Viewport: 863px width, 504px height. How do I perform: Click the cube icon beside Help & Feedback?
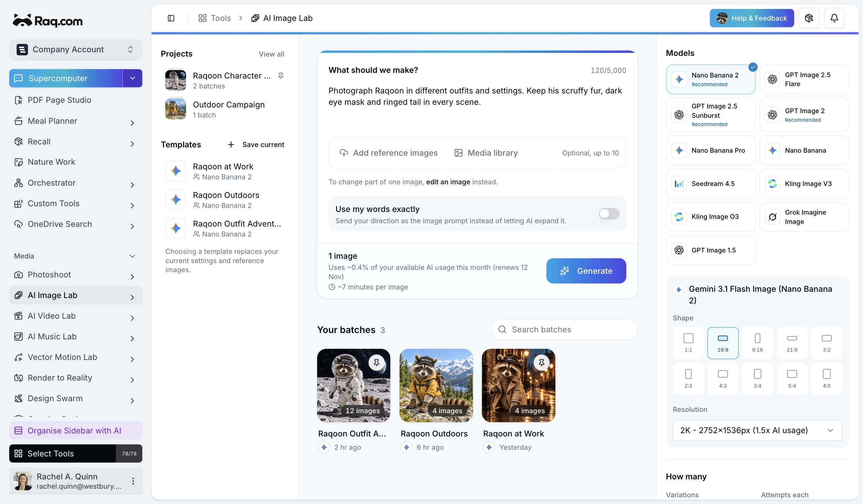[808, 18]
